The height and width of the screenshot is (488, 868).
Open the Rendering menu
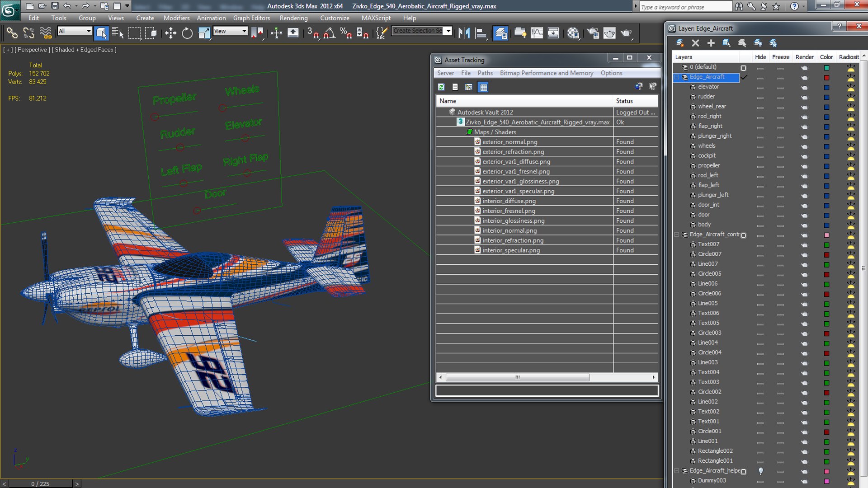point(293,18)
